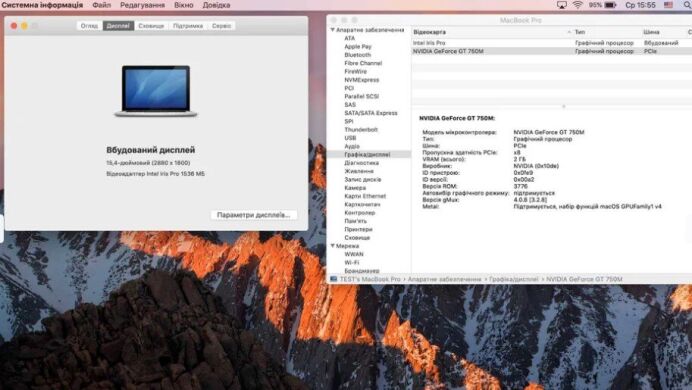Image resolution: width=692 pixels, height=390 pixels.
Task: Select Карточитач in the sidebar
Action: click(x=362, y=205)
